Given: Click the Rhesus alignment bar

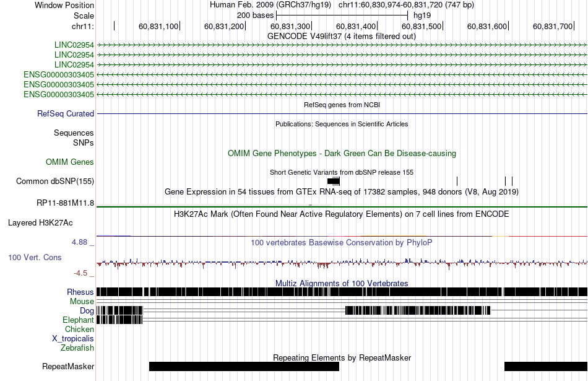Looking at the screenshot, I should (342, 292).
